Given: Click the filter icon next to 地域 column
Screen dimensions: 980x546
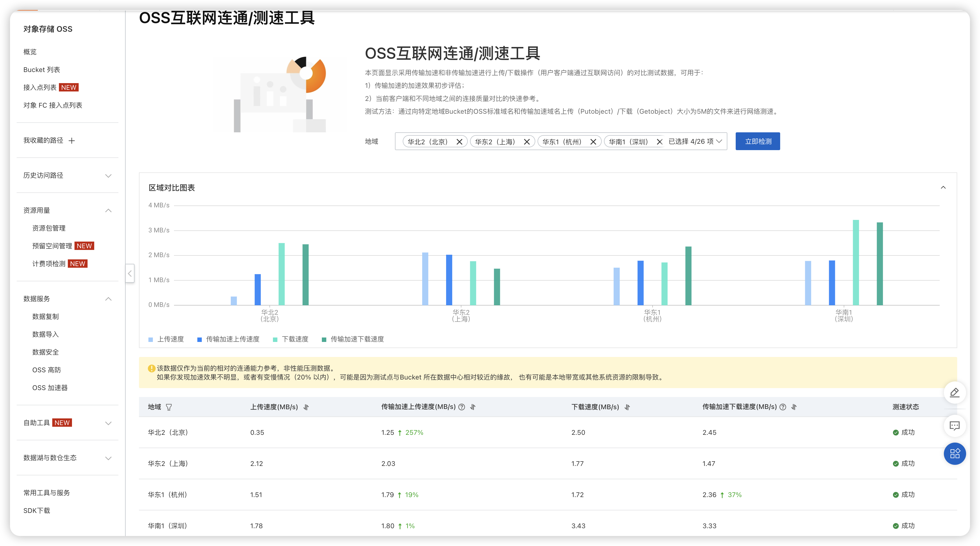Looking at the screenshot, I should [x=169, y=407].
